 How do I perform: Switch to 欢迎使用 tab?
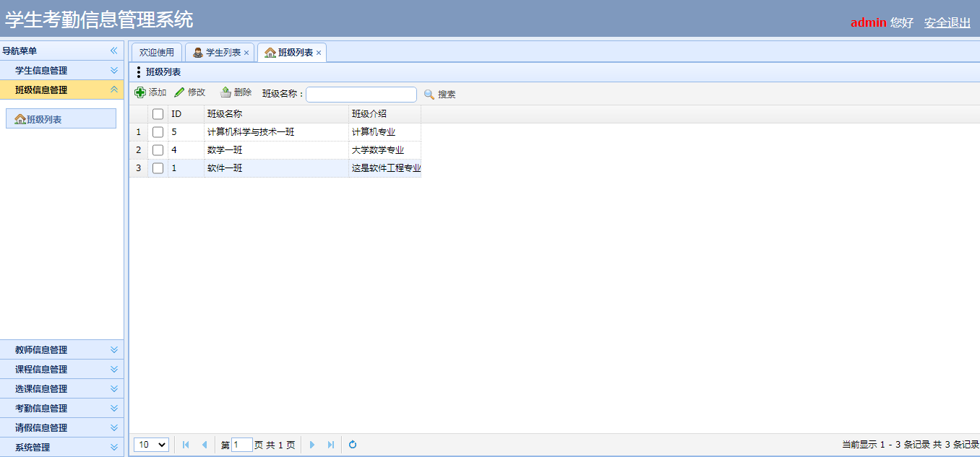point(157,53)
